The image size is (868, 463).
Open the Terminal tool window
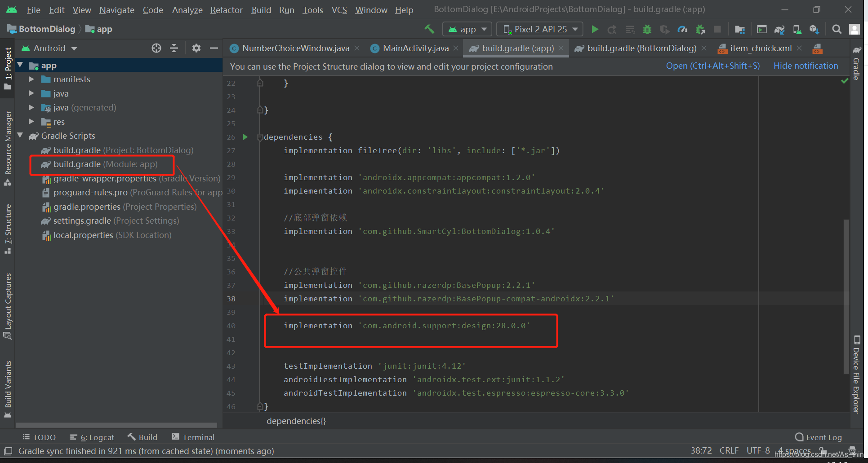(193, 437)
